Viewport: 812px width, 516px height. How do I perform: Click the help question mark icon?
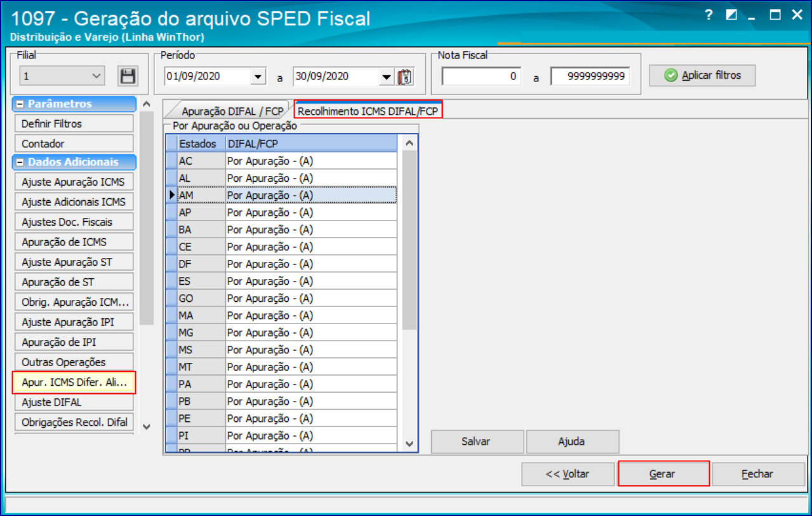coord(709,15)
